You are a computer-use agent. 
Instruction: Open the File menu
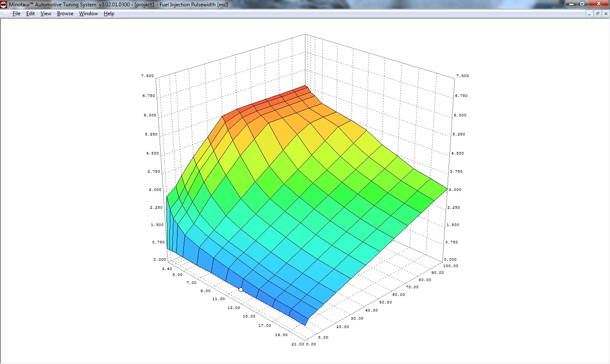[x=17, y=14]
